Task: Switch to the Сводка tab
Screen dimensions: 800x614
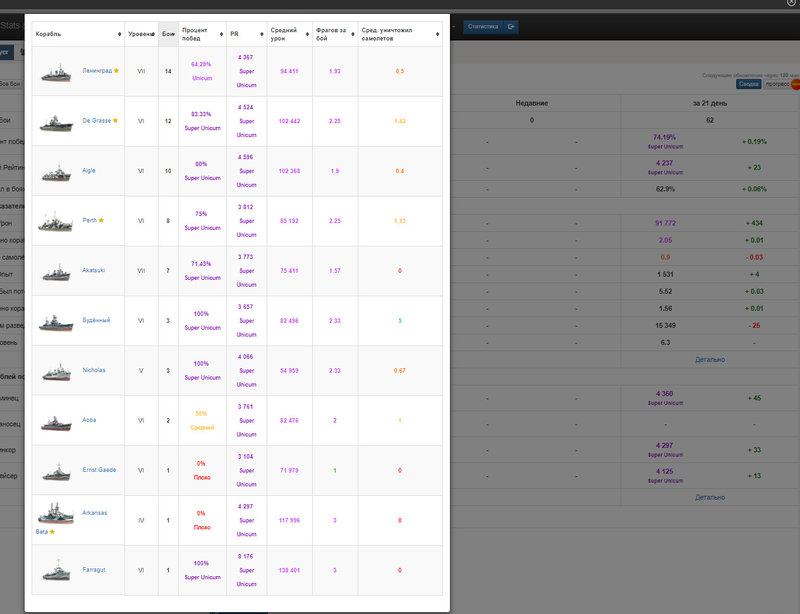Action: pos(748,84)
